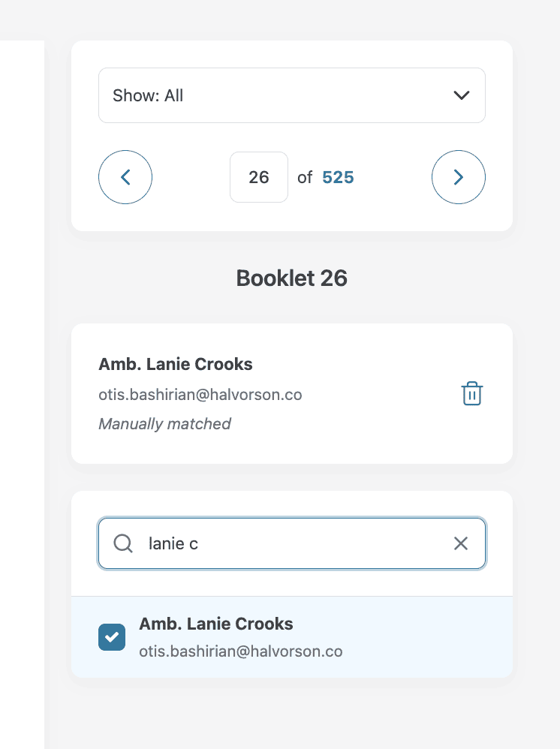Click the chevron arrow on Show filter

pos(462,95)
